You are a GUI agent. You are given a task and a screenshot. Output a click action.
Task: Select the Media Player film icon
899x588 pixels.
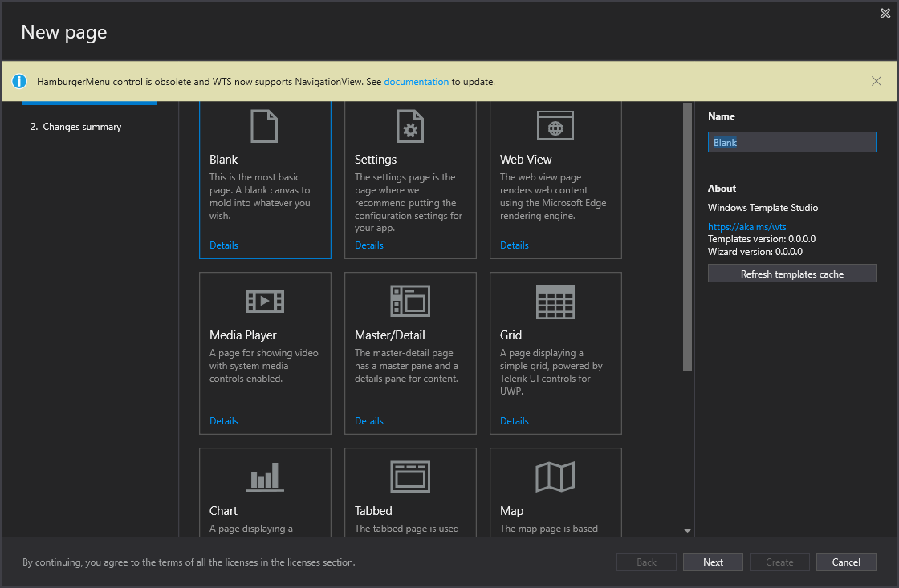pyautogui.click(x=264, y=301)
